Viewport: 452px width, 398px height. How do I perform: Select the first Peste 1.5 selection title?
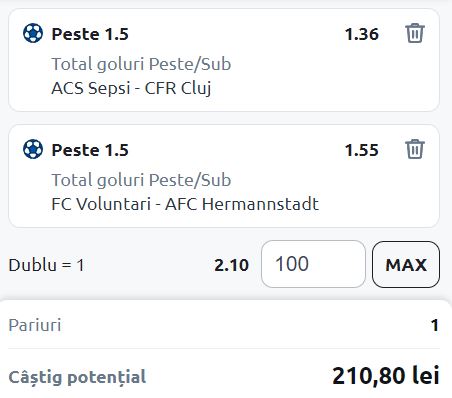[90, 34]
